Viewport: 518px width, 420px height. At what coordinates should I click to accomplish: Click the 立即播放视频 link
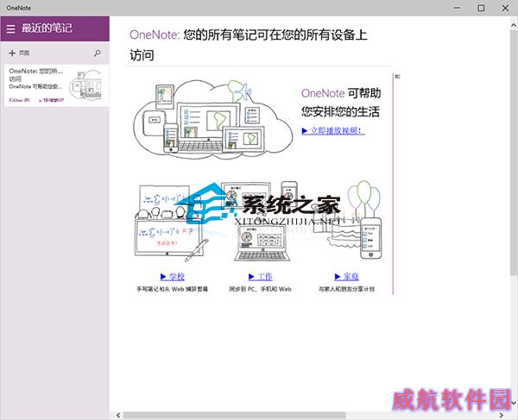coord(333,130)
